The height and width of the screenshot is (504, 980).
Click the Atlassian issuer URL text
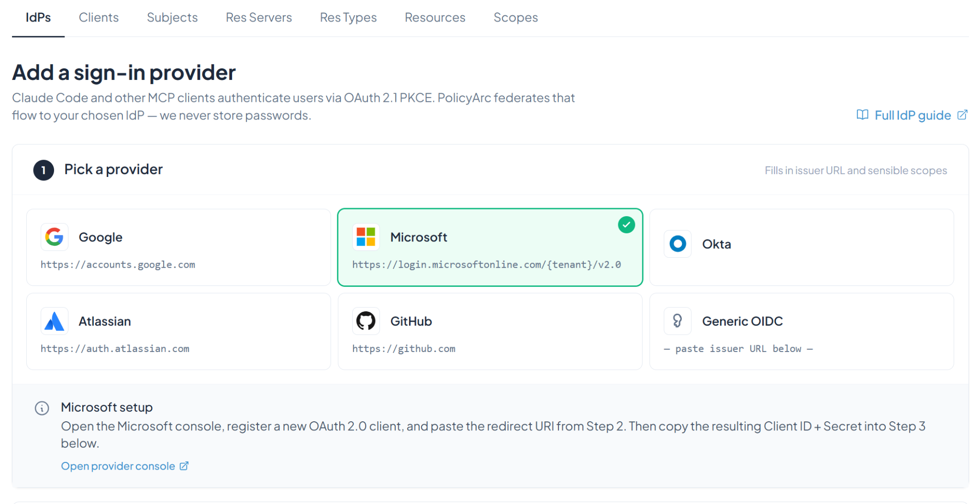(115, 349)
